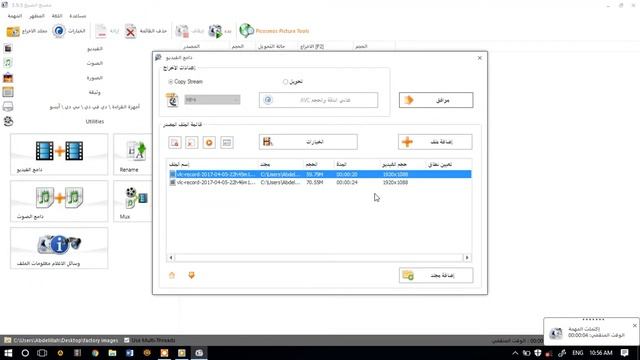Click the ازالة remove toolbar icon
The height and width of the screenshot is (360, 640).
[x=101, y=31]
